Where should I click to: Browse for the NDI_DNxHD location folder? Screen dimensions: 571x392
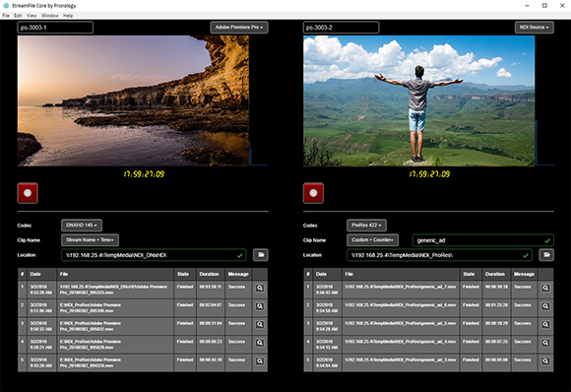(x=261, y=255)
